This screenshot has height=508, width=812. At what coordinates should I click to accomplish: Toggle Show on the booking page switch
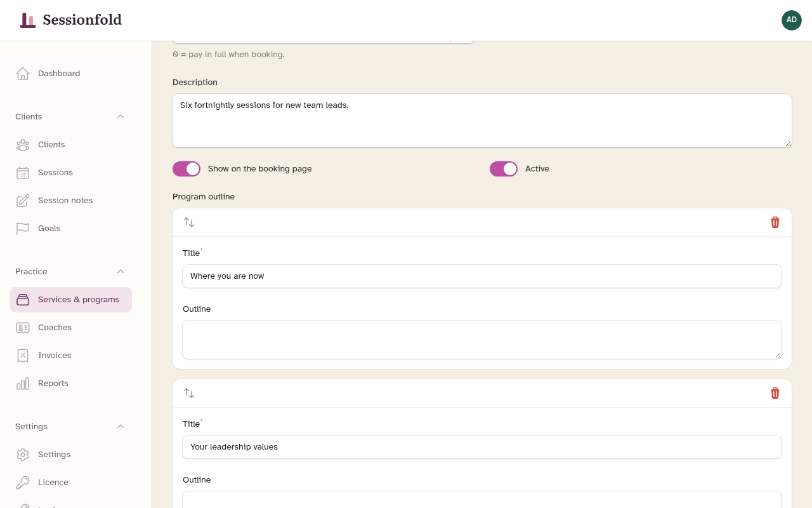[x=187, y=169]
